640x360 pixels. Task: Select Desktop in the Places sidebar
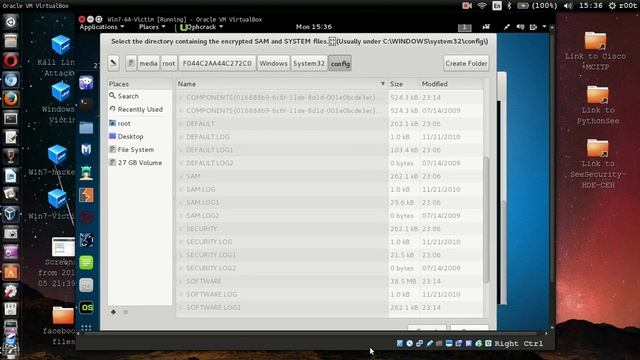click(140, 136)
